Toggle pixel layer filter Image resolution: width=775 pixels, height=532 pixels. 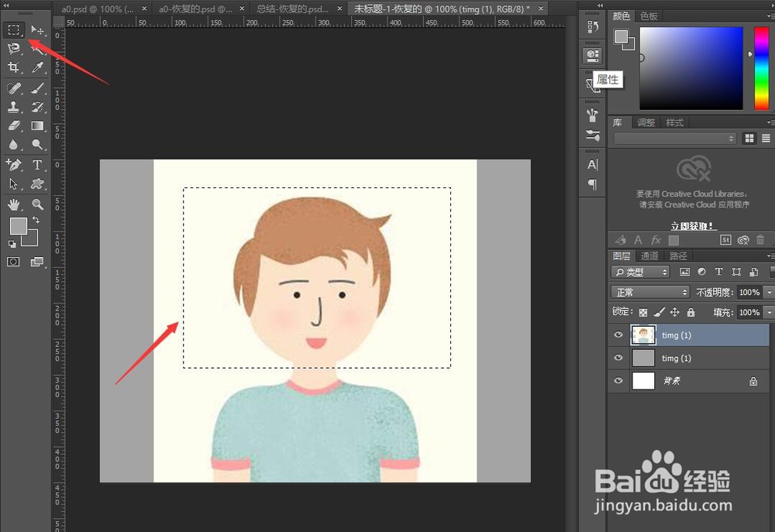pos(684,272)
